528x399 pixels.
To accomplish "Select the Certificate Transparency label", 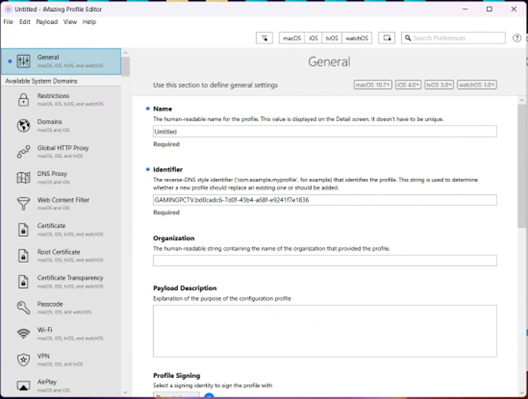I will point(70,278).
